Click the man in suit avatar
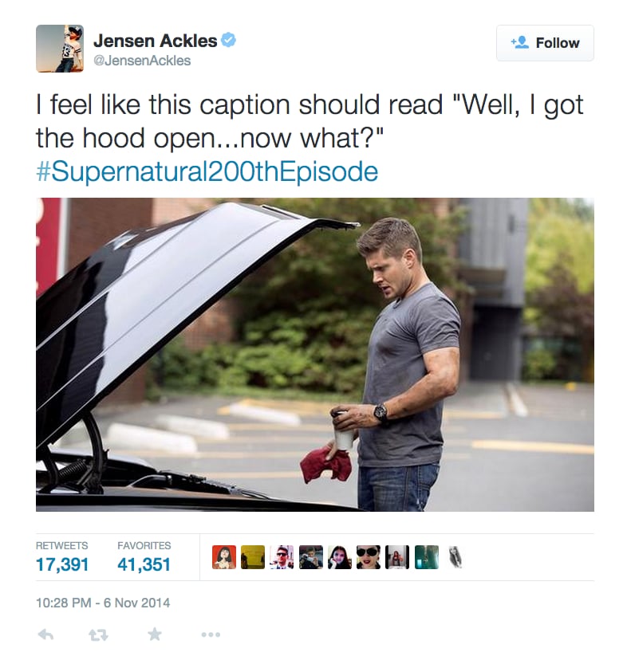The image size is (631, 672). [x=282, y=557]
